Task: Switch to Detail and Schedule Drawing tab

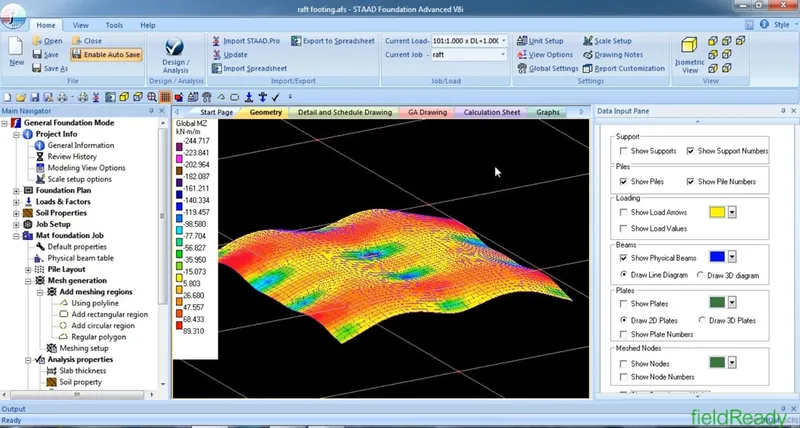Action: point(345,112)
